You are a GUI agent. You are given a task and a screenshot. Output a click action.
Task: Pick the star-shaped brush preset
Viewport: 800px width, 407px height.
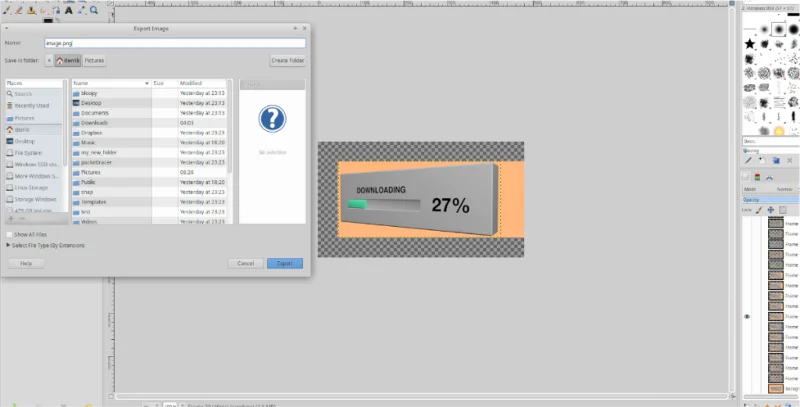pos(749,44)
